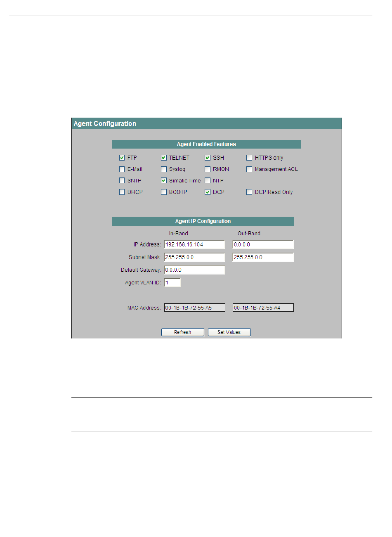Click the Default Gateway input field
This screenshot has width=392, height=537.
coord(195,270)
